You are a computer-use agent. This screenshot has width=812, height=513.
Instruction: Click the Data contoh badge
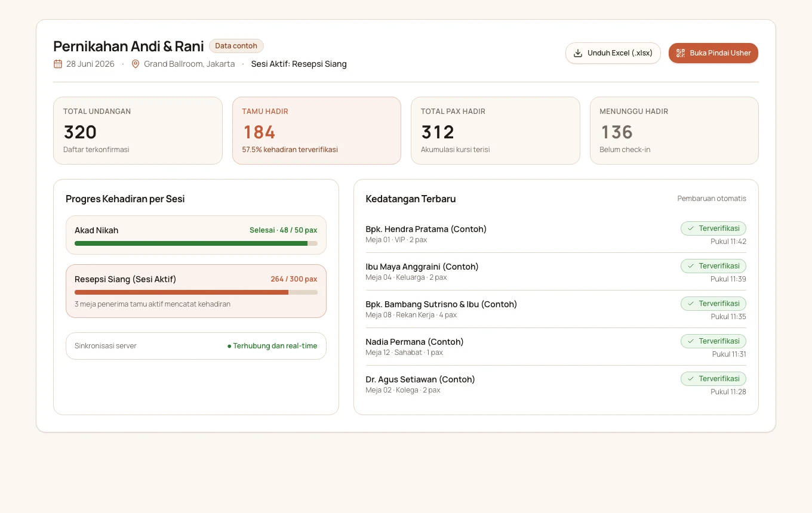[x=236, y=46]
